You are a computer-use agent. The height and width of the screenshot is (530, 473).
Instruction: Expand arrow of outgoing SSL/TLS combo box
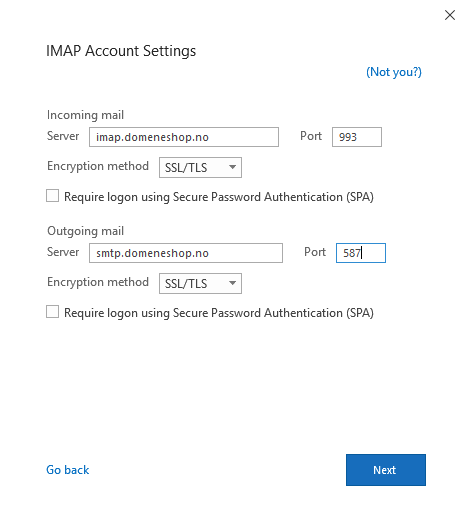(x=232, y=283)
